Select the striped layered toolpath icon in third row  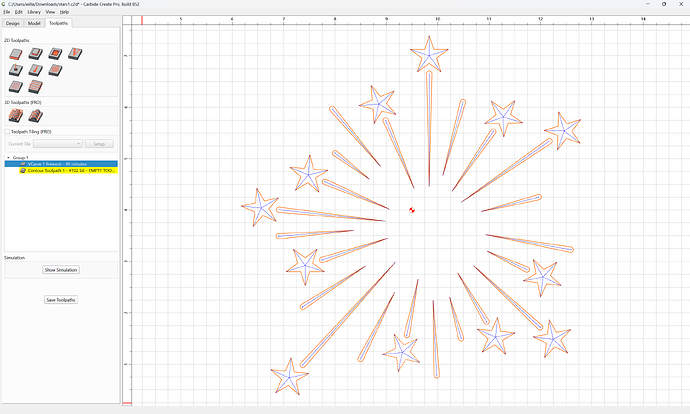click(x=36, y=87)
